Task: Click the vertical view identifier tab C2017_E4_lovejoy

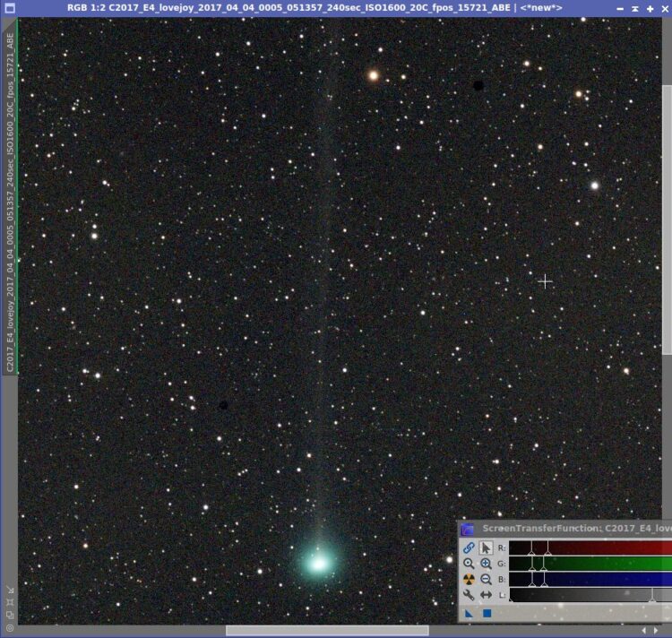Action: point(10,203)
